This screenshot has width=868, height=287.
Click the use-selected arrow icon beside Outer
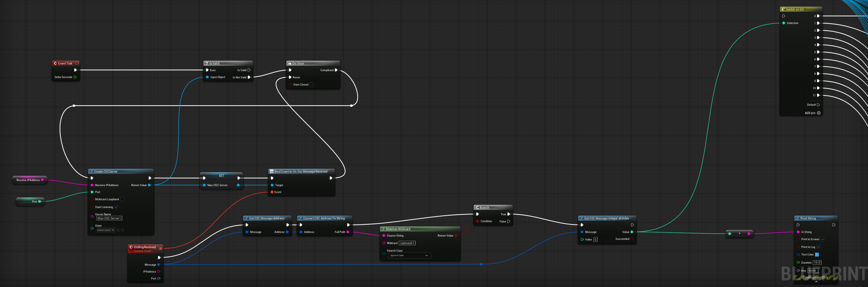pyautogui.click(x=118, y=230)
